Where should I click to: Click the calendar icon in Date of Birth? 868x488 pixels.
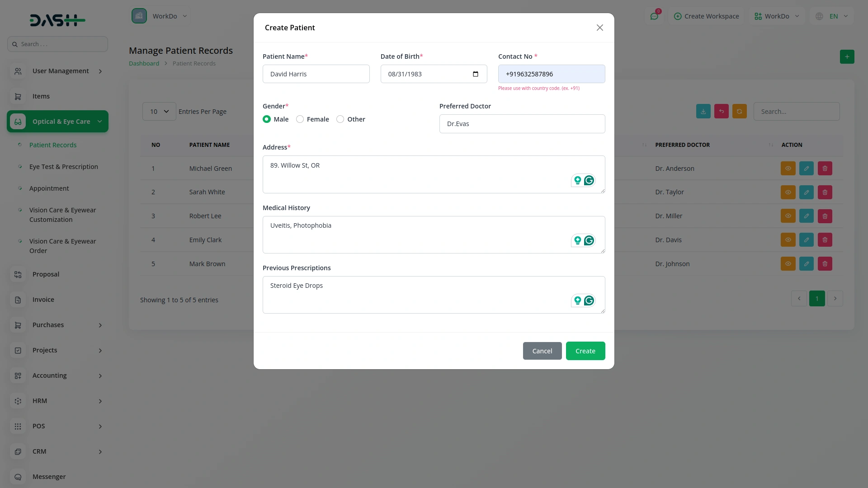point(475,74)
